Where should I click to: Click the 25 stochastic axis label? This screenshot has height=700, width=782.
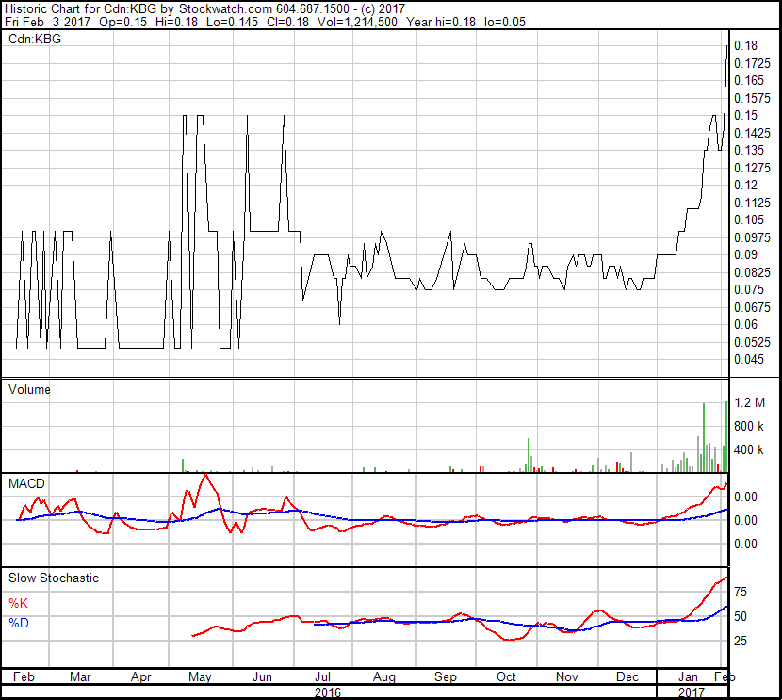741,641
